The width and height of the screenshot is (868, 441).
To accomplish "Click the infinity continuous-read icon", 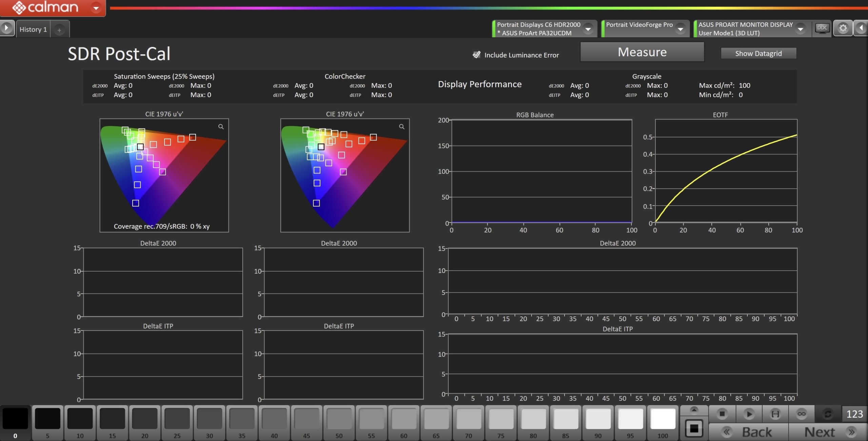I will [x=802, y=414].
